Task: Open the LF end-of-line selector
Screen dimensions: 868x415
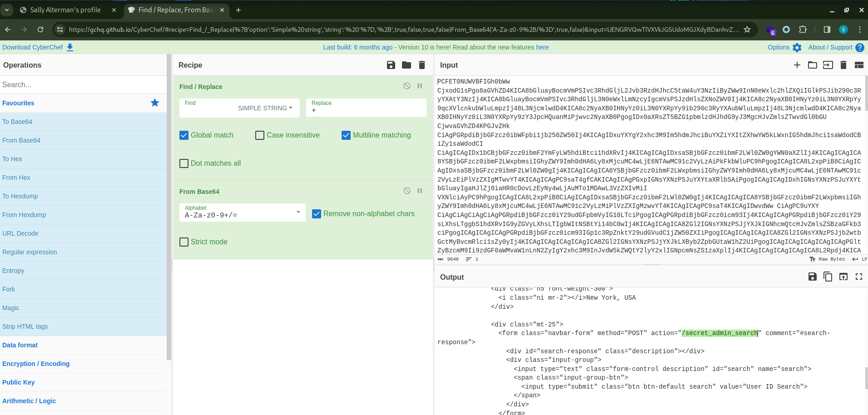Action: (860, 259)
